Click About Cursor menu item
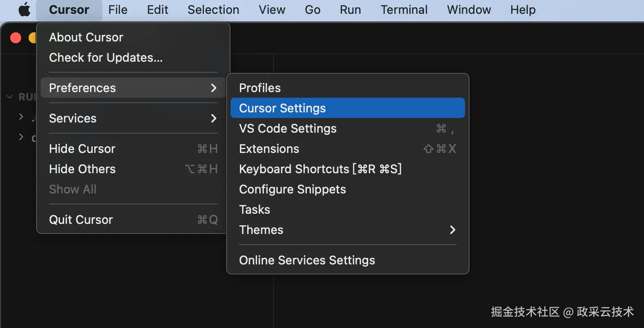The height and width of the screenshot is (328, 644). pos(86,37)
